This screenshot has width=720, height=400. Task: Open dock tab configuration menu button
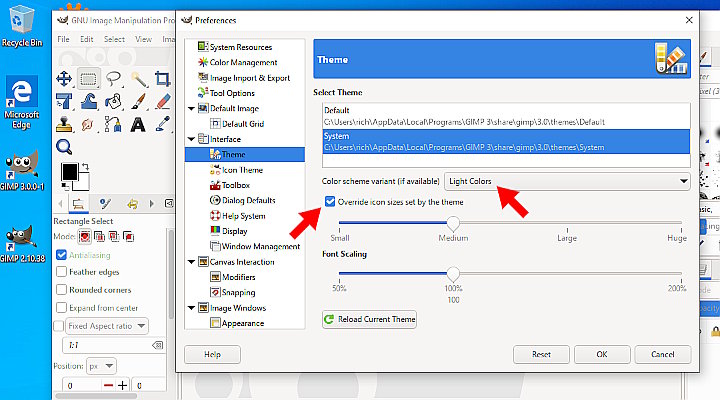pos(169,203)
